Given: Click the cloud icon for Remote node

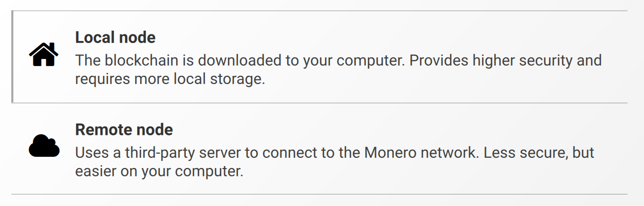Looking at the screenshot, I should tap(44, 146).
